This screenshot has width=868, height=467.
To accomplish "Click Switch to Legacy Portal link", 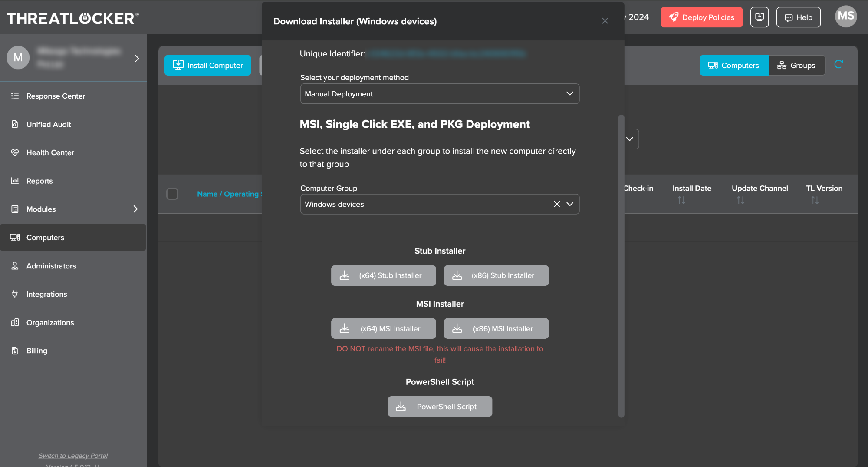I will coord(73,456).
